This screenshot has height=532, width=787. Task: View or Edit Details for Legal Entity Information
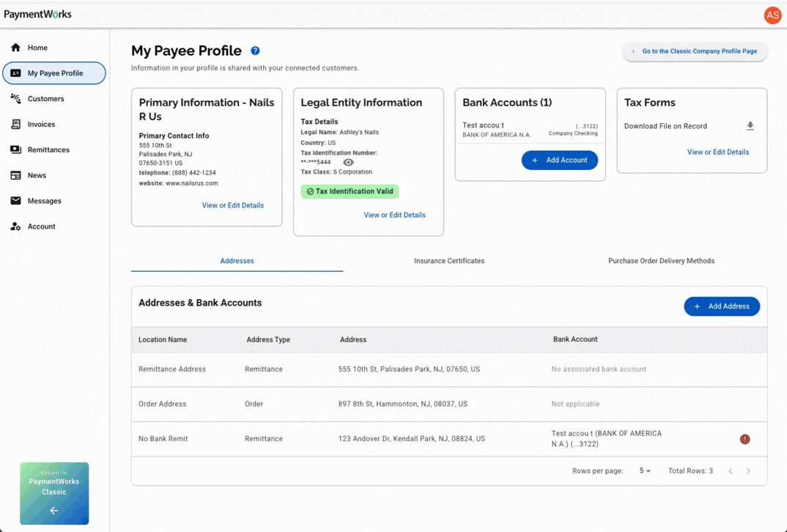394,215
